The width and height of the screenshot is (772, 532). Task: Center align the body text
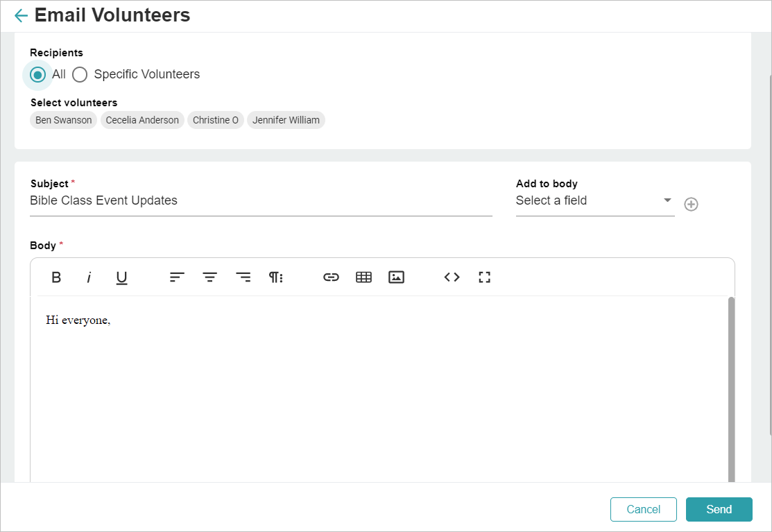[x=209, y=277]
